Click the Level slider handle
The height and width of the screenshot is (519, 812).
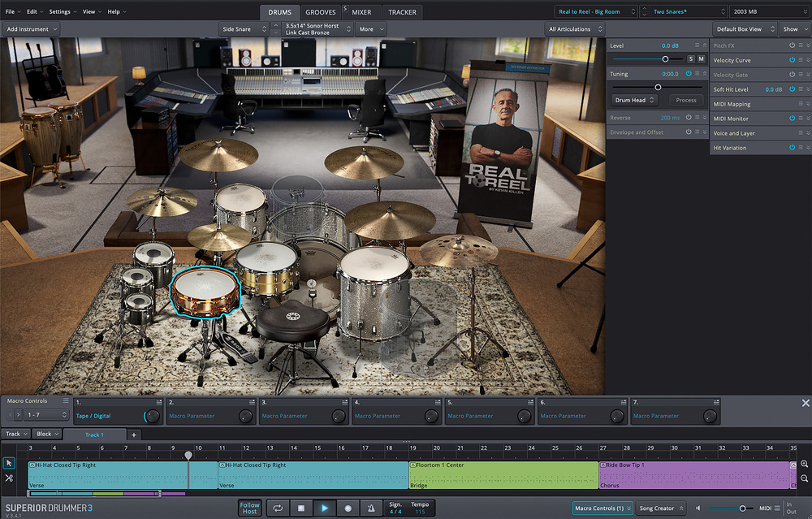[x=666, y=59]
